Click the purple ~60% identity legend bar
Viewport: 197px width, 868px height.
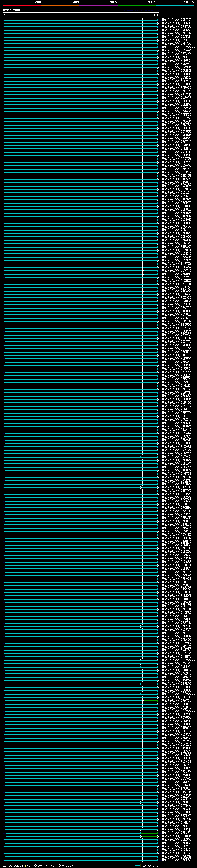pos(98,6)
